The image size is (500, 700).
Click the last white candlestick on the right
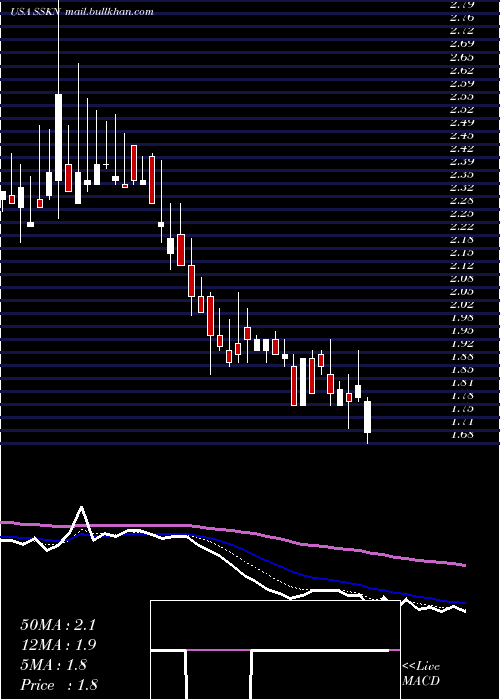point(367,417)
